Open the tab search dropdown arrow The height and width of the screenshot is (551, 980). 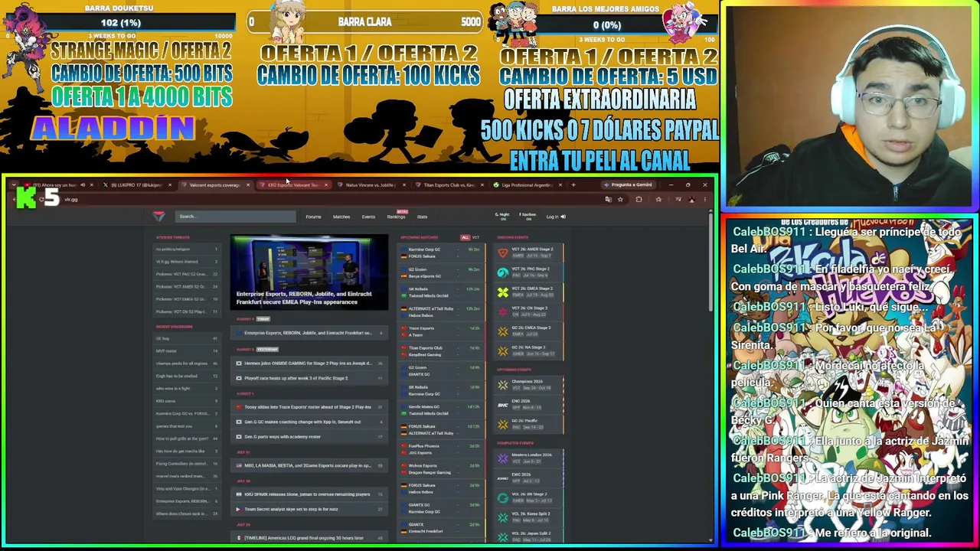pos(14,184)
